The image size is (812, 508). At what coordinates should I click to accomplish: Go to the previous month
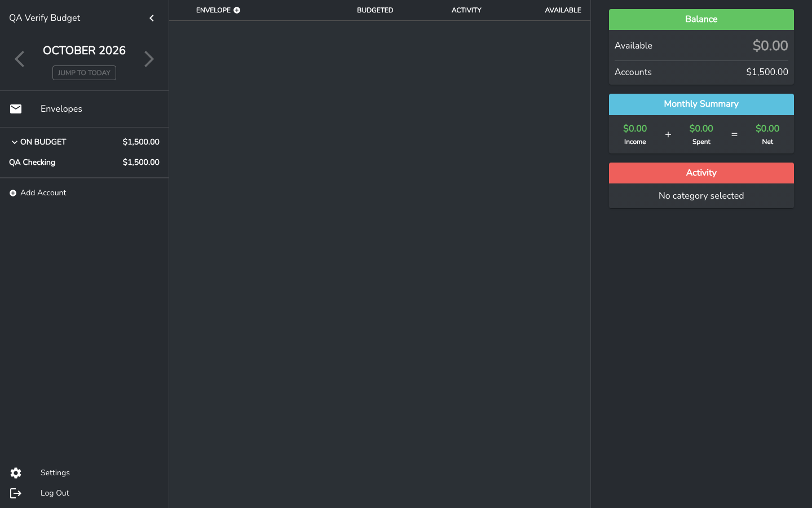tap(20, 59)
